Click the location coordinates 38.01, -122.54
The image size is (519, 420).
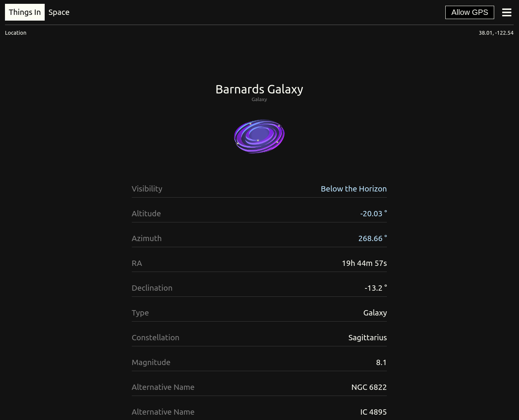click(x=496, y=33)
